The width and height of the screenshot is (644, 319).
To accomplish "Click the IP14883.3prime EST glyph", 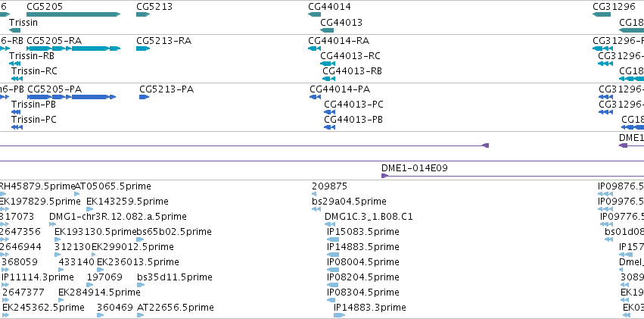I will [x=339, y=315].
